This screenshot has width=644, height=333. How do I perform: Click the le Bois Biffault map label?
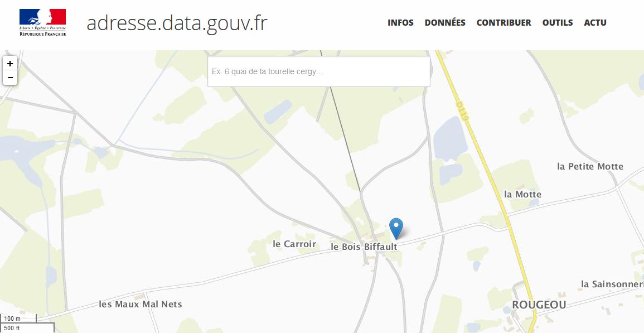coord(364,247)
